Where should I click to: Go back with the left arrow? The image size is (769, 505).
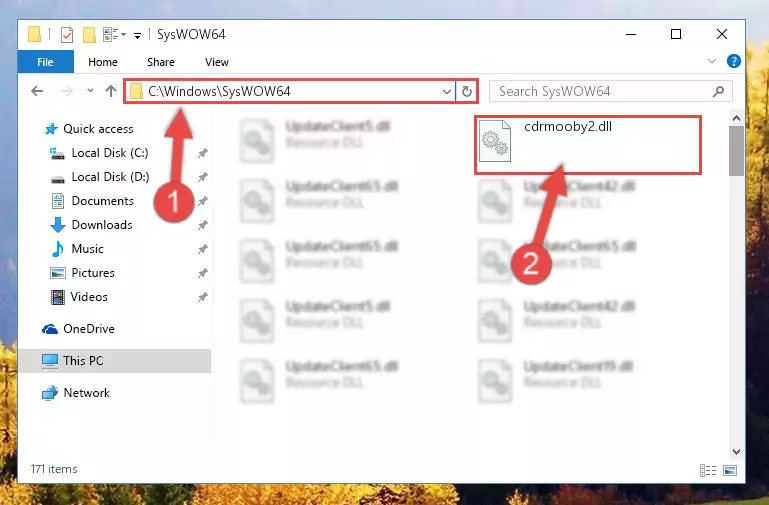coord(37,91)
